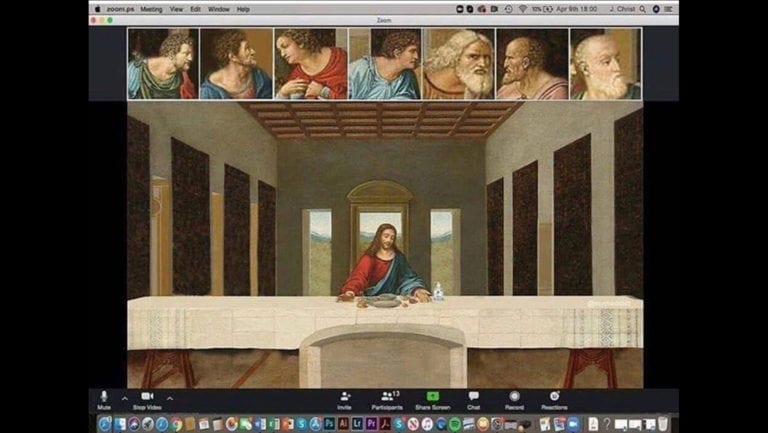768x433 pixels.
Task: Click the Apr 9th 18:00 clock
Action: (x=577, y=9)
